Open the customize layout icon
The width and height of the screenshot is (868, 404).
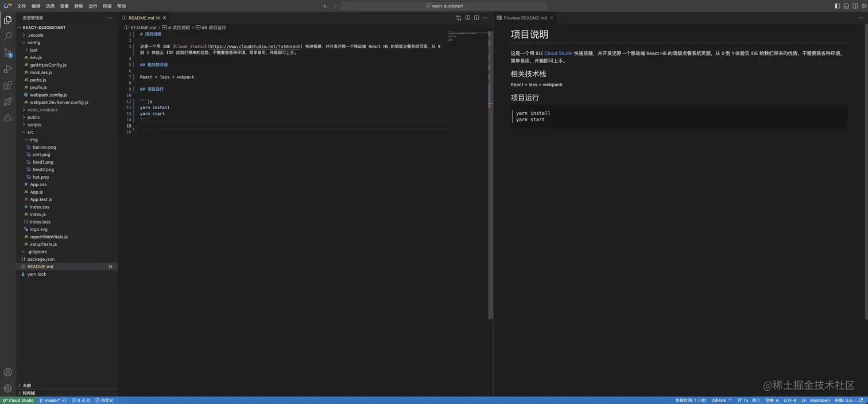(864, 6)
